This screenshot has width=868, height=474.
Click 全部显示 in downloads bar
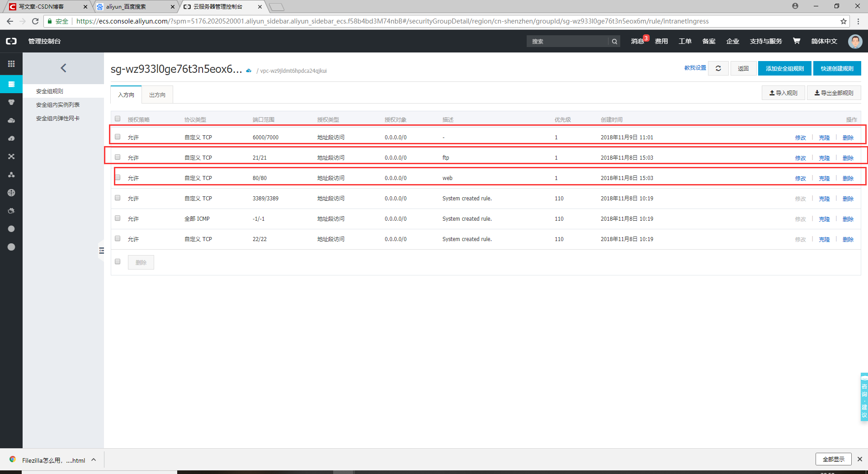pyautogui.click(x=833, y=459)
